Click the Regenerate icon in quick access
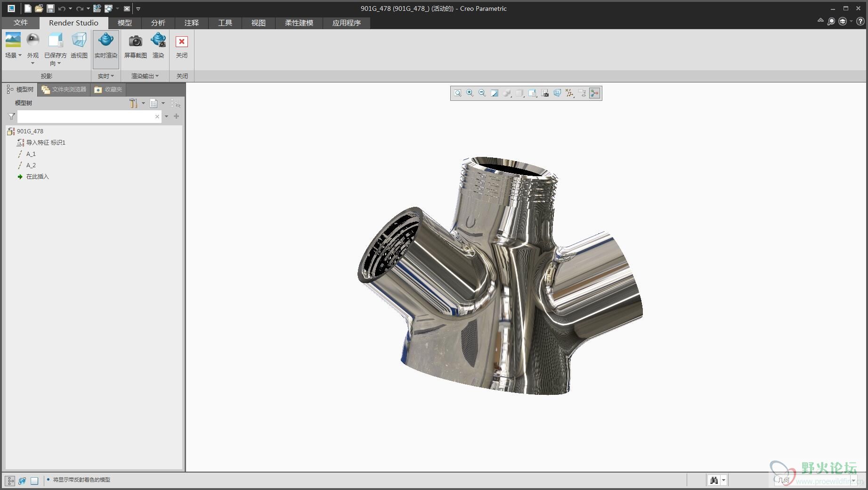This screenshot has height=490, width=868. coord(97,8)
